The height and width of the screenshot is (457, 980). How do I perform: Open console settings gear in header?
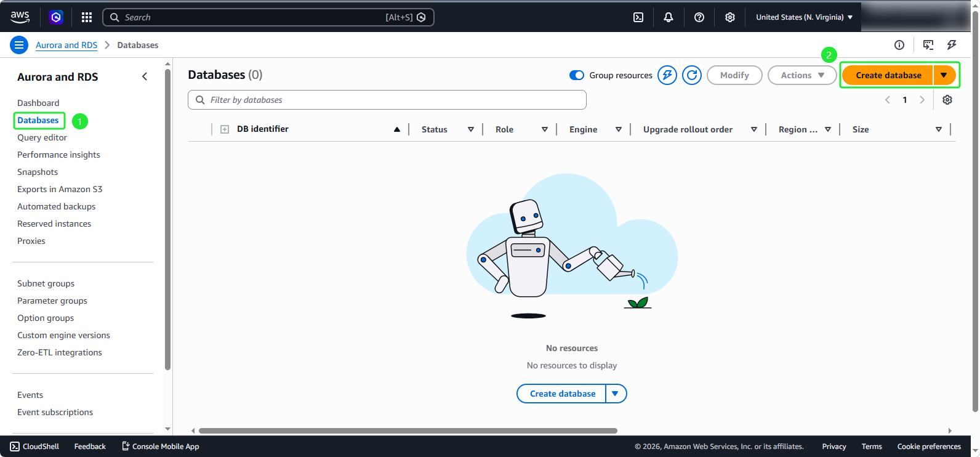coord(730,17)
